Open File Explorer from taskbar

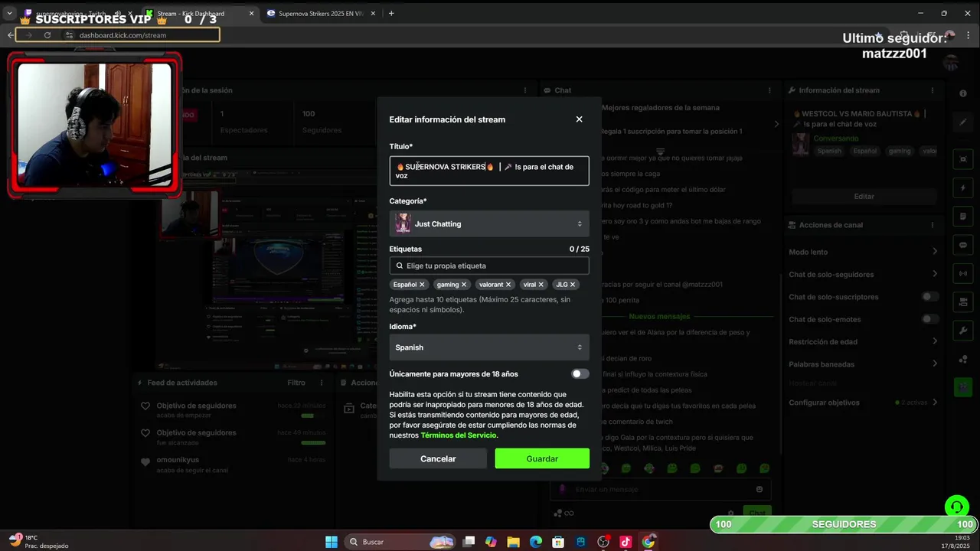[x=513, y=542]
